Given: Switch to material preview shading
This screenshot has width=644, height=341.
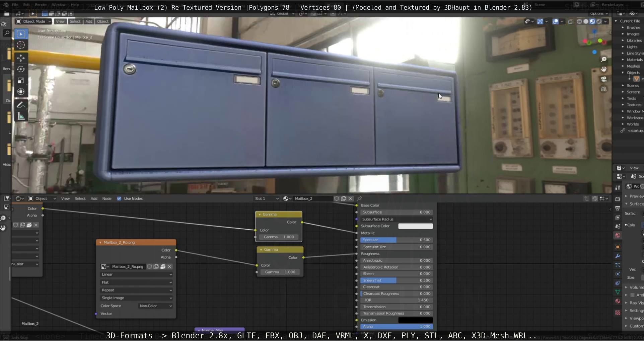Looking at the screenshot, I should point(592,21).
